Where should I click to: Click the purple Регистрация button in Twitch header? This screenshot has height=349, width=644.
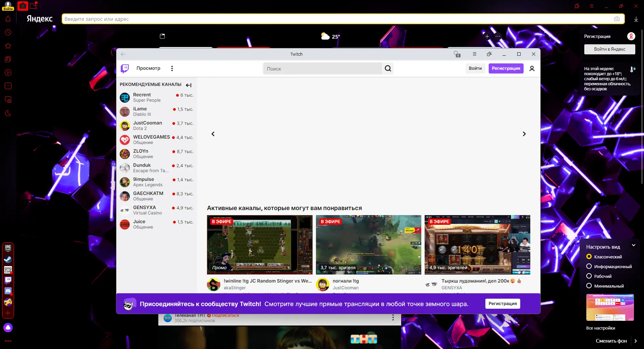tap(506, 68)
